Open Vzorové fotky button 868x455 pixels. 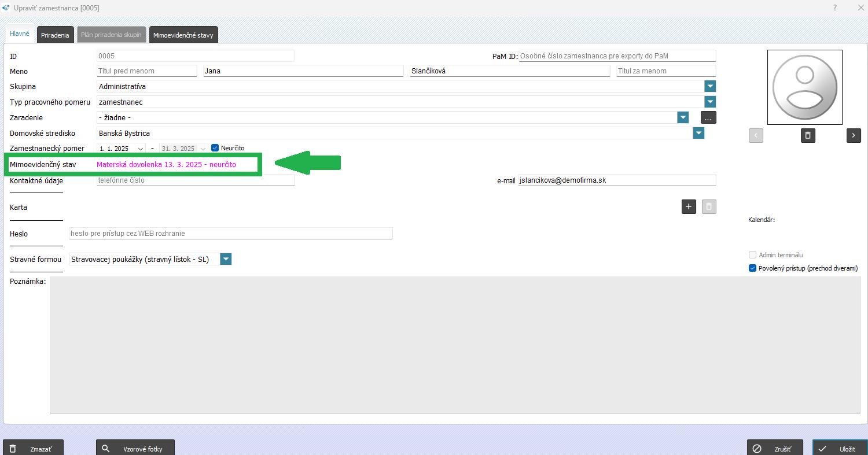pos(135,448)
